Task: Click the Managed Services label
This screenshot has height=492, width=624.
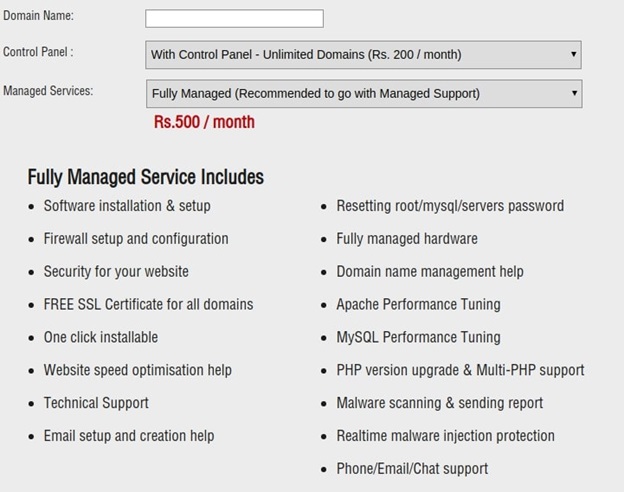Action: click(x=48, y=91)
